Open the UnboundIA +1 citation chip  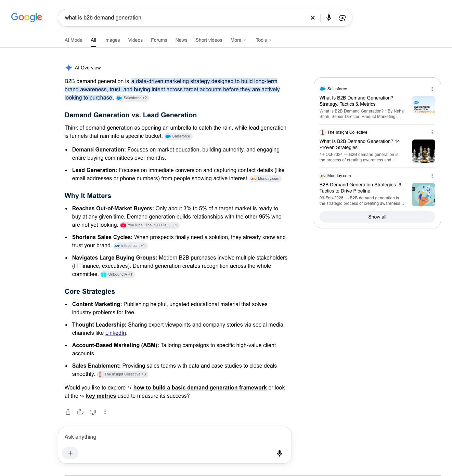117,275
